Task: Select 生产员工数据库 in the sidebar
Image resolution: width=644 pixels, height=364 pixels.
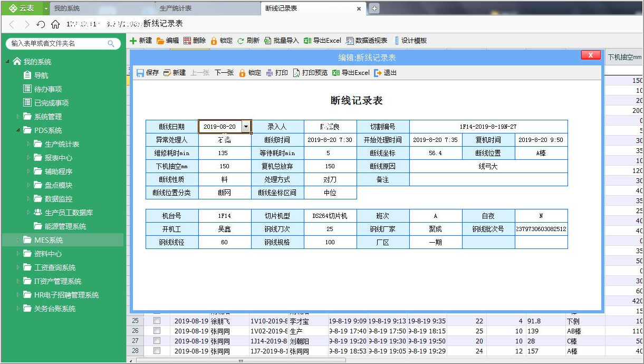Action: tap(69, 213)
